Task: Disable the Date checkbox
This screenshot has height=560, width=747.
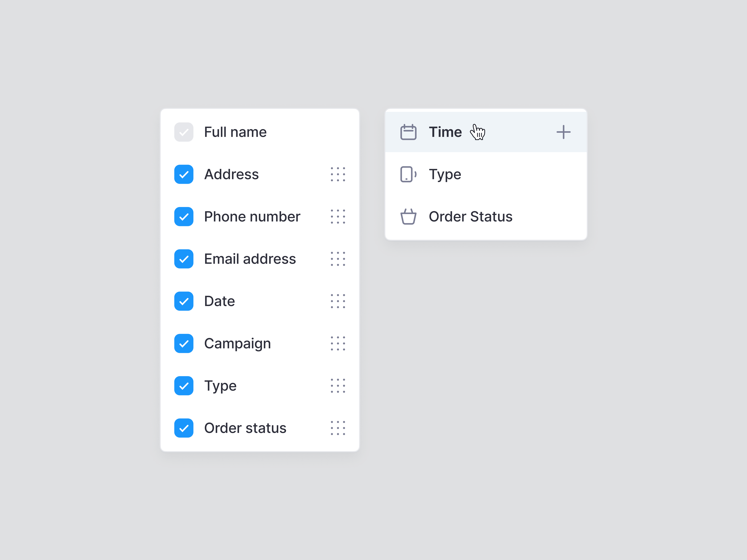Action: 184,301
